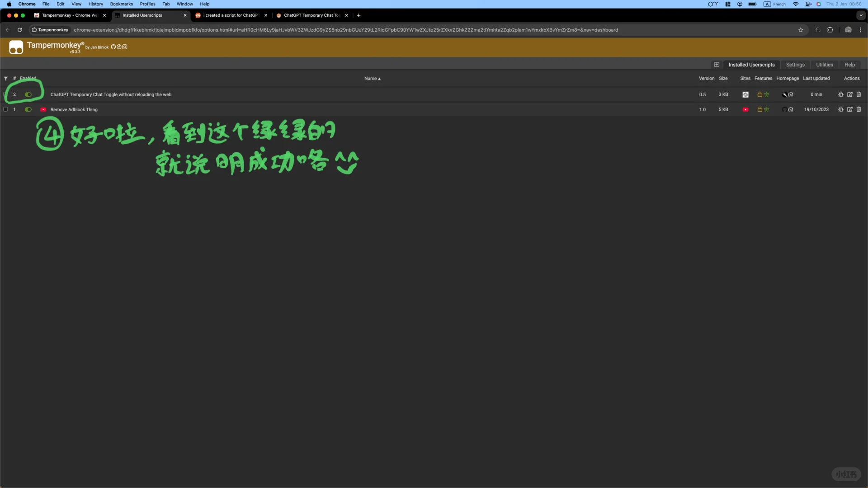Expand the Chrome tab search dropdown arrow
868x488 pixels.
click(x=861, y=15)
